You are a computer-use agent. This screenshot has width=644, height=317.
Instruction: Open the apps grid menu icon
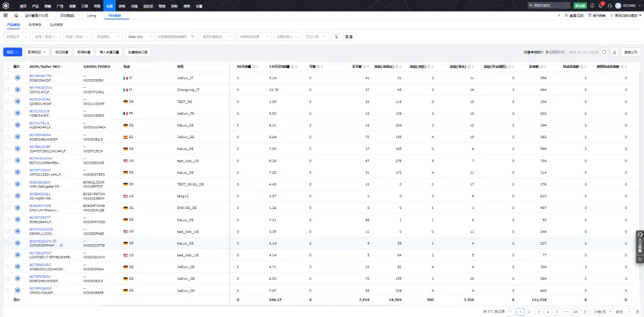[5, 15]
